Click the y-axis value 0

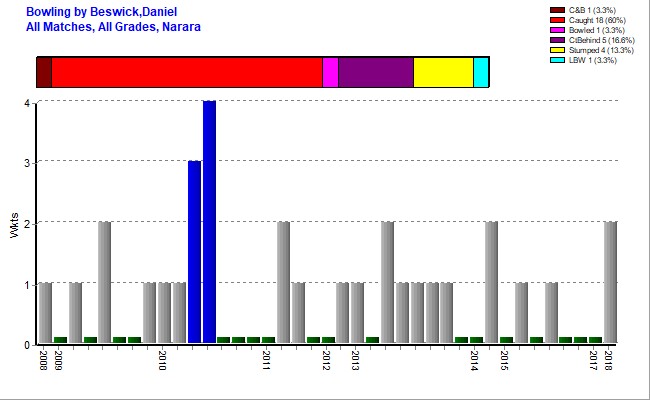pyautogui.click(x=27, y=345)
